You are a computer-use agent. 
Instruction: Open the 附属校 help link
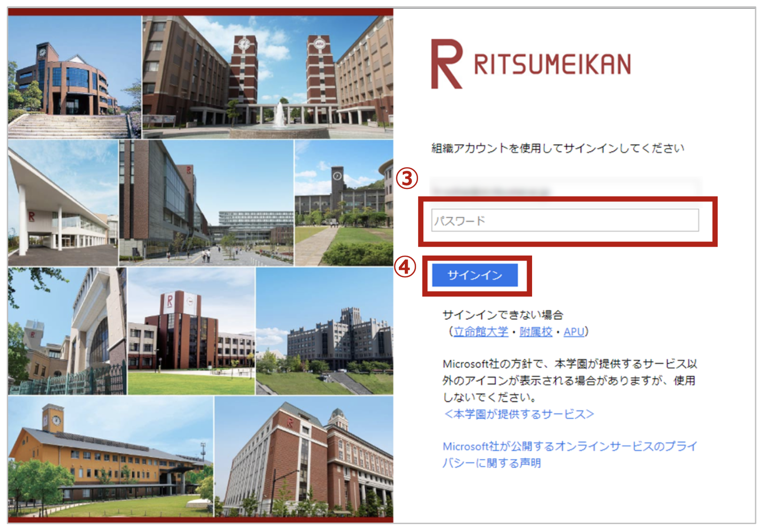536,332
